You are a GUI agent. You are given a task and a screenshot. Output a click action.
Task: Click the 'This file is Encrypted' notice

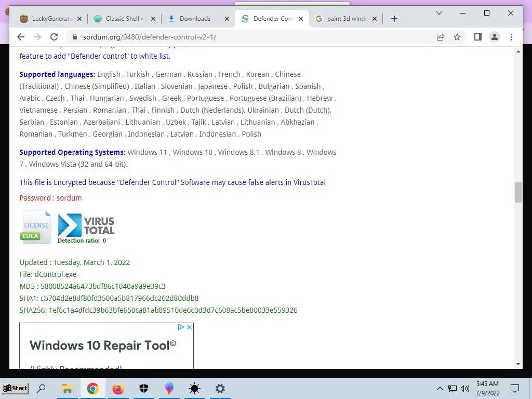coord(172,182)
